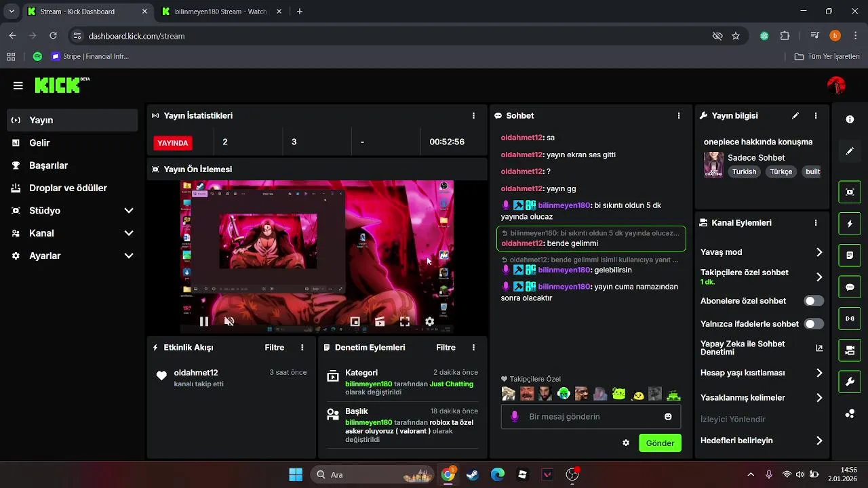Open Takipçilere özel sohbet options
868x488 pixels.
[761, 277]
